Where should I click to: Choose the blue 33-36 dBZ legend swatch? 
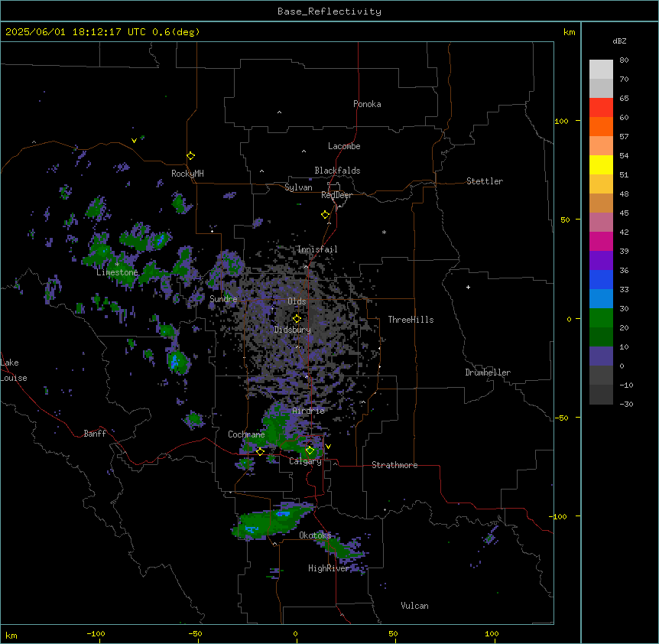pos(601,279)
